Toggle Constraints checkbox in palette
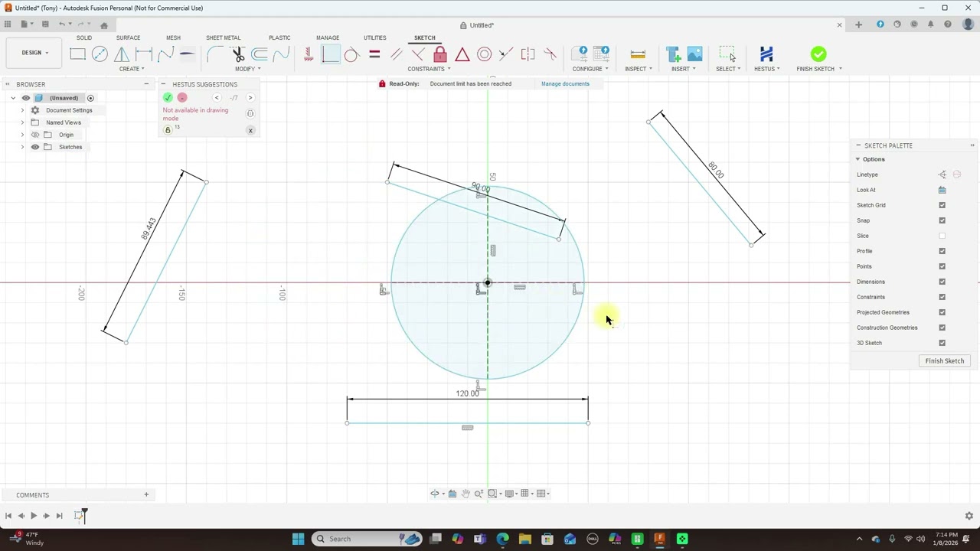The width and height of the screenshot is (980, 551). click(x=942, y=297)
